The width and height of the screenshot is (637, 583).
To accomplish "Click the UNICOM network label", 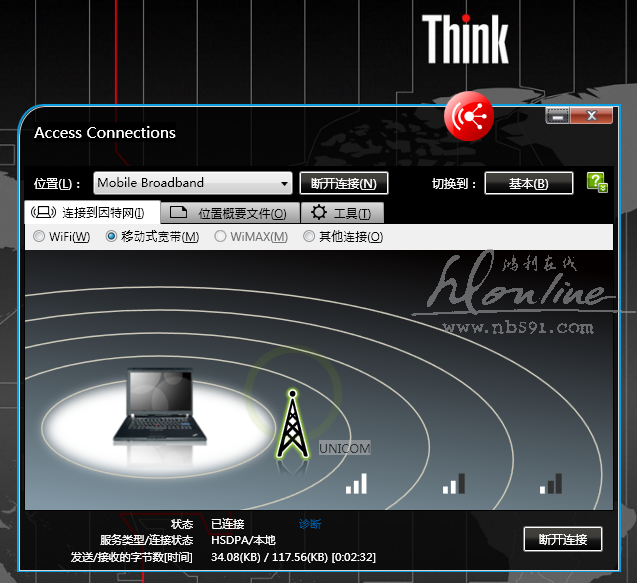I will pos(344,449).
